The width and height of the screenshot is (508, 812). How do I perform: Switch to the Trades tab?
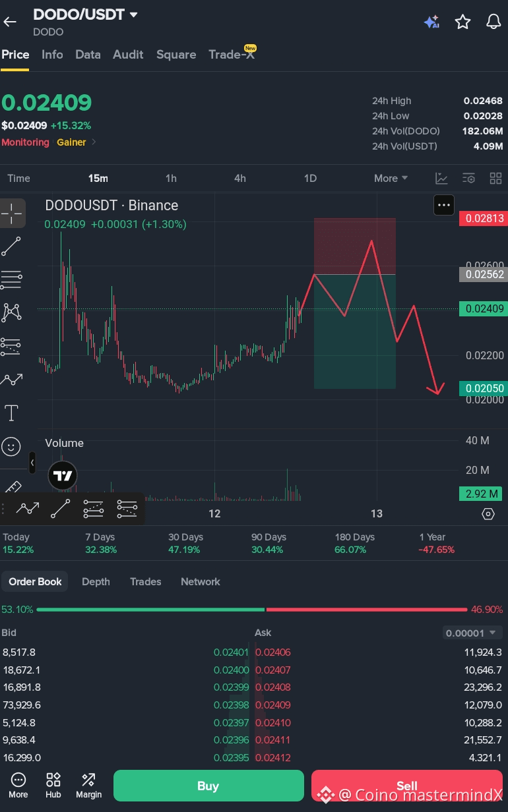(x=145, y=582)
